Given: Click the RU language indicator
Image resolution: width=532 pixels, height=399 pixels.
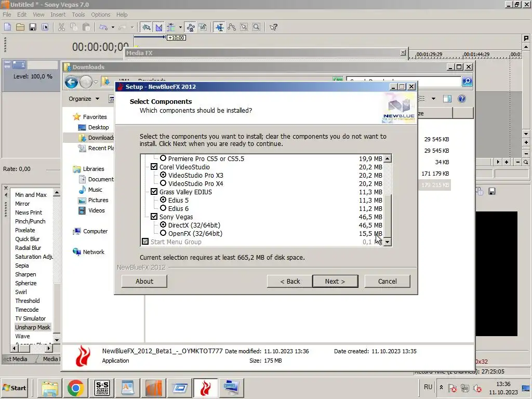Looking at the screenshot, I should (x=428, y=387).
